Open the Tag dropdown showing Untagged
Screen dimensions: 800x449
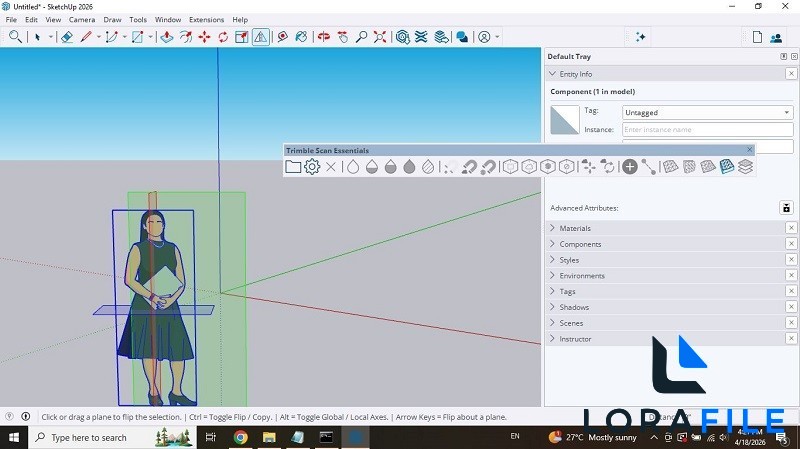click(x=708, y=112)
